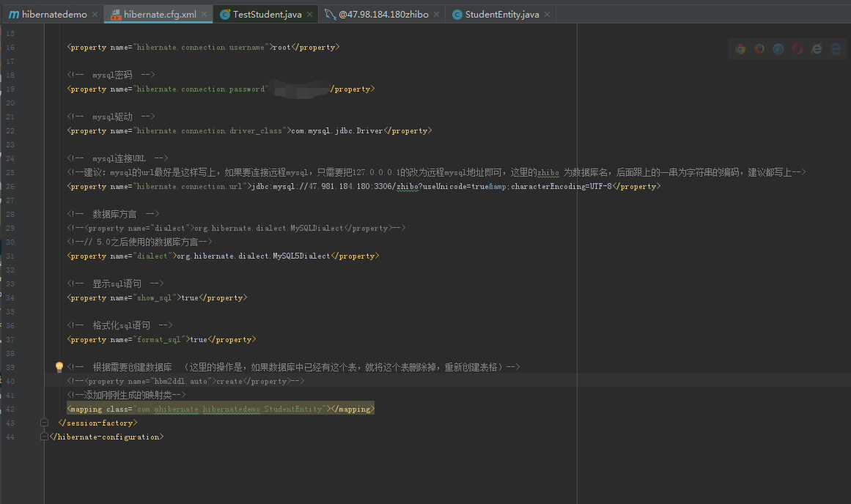Click the "mysql驱动" comment
This screenshot has width=851, height=504.
click(111, 116)
